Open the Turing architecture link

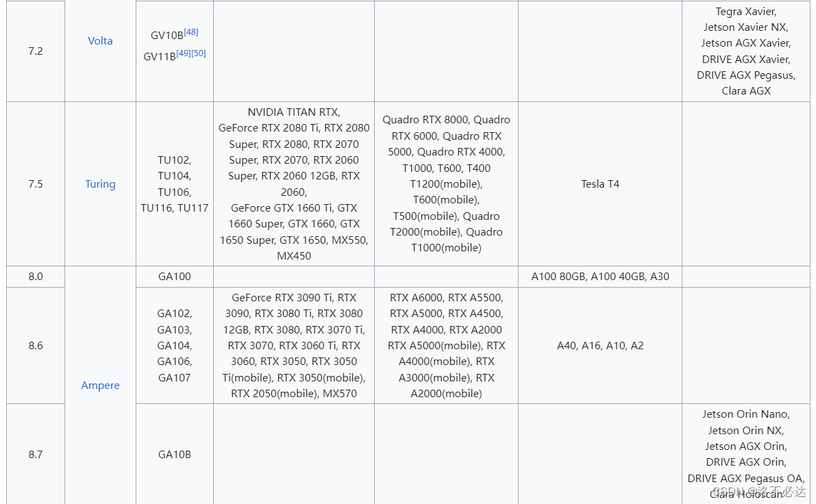point(100,184)
